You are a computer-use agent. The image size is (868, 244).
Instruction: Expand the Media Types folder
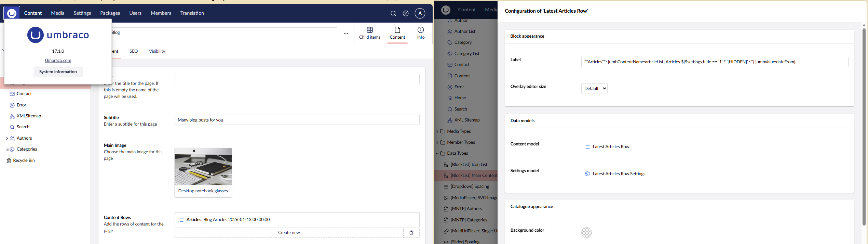click(437, 131)
